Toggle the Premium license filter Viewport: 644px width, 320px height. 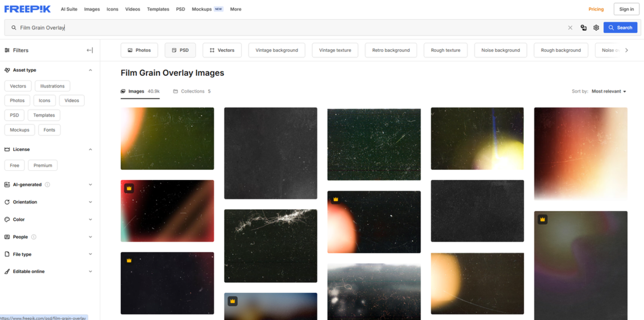click(x=43, y=165)
